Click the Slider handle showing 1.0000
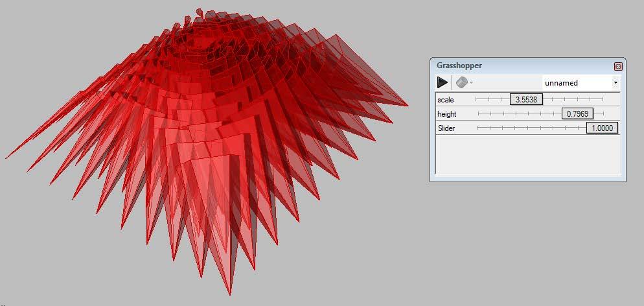The height and width of the screenshot is (306, 644). 602,128
